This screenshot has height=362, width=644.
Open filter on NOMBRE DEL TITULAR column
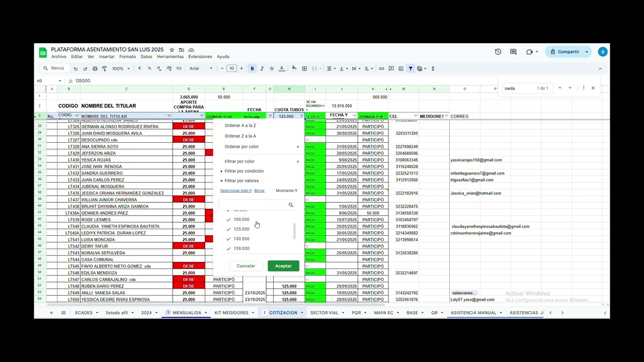[169, 116]
